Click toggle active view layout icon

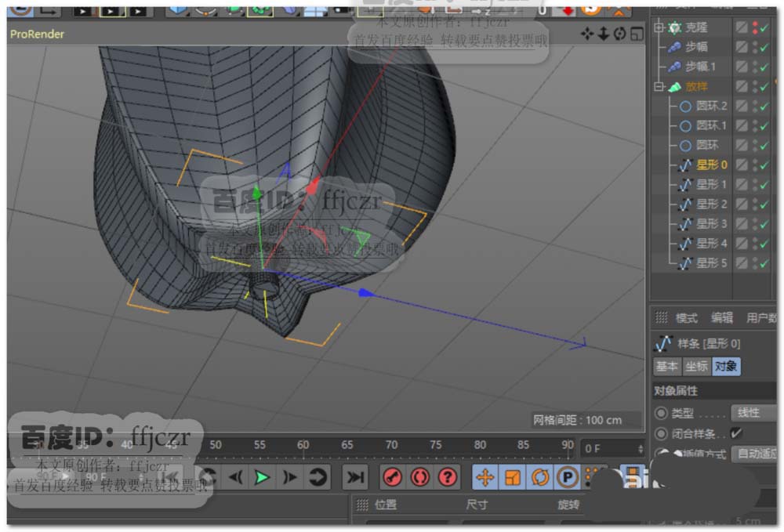pyautogui.click(x=637, y=34)
